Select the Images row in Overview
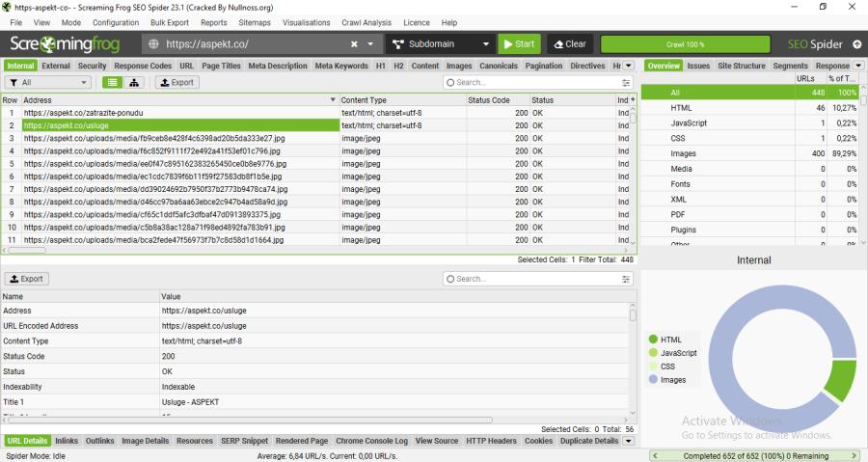The image size is (868, 462). click(750, 153)
